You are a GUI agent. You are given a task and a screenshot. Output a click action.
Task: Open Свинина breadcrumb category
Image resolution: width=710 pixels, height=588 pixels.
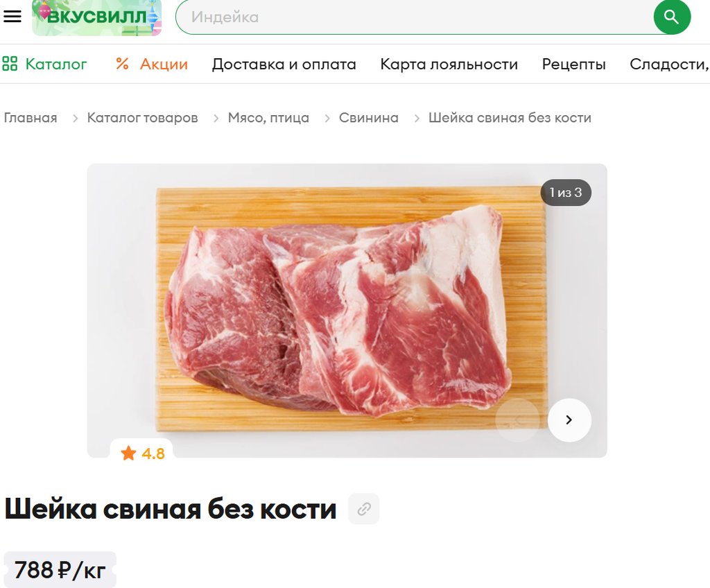click(369, 118)
